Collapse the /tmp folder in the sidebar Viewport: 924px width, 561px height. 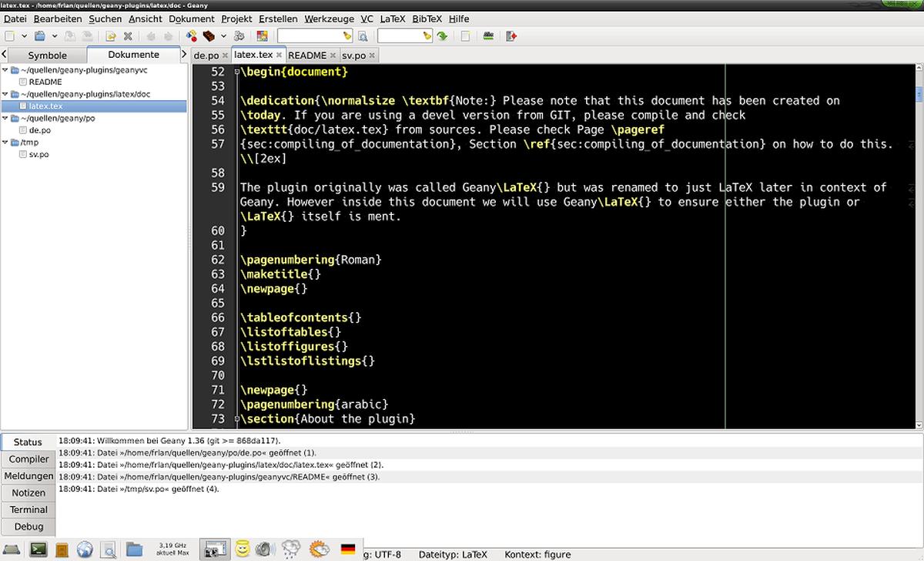(6, 142)
